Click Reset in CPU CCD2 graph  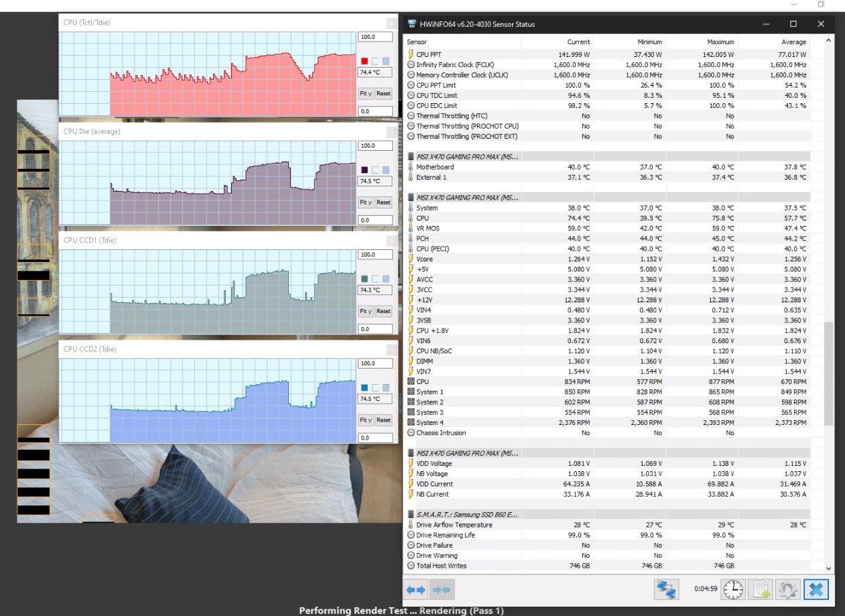[383, 420]
